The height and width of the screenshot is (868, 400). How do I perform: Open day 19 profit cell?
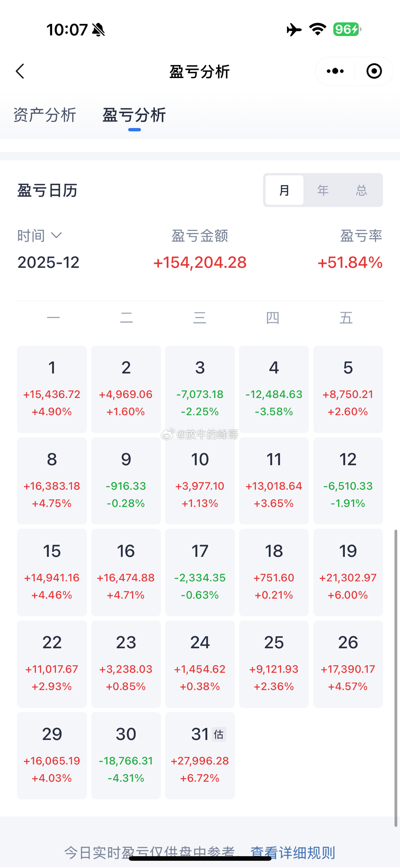coord(348,572)
